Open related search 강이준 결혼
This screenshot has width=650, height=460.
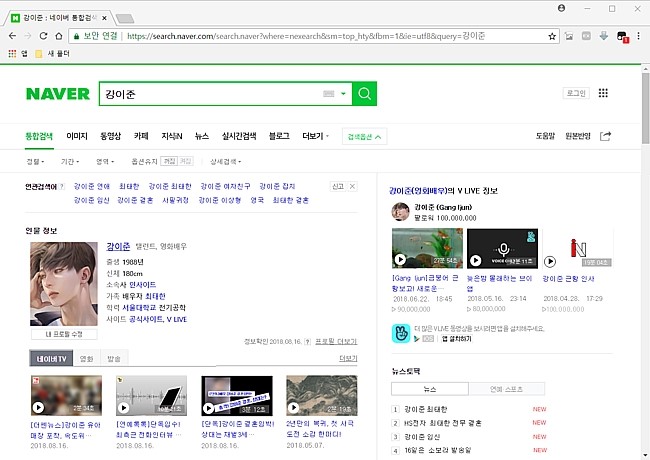coord(135,200)
